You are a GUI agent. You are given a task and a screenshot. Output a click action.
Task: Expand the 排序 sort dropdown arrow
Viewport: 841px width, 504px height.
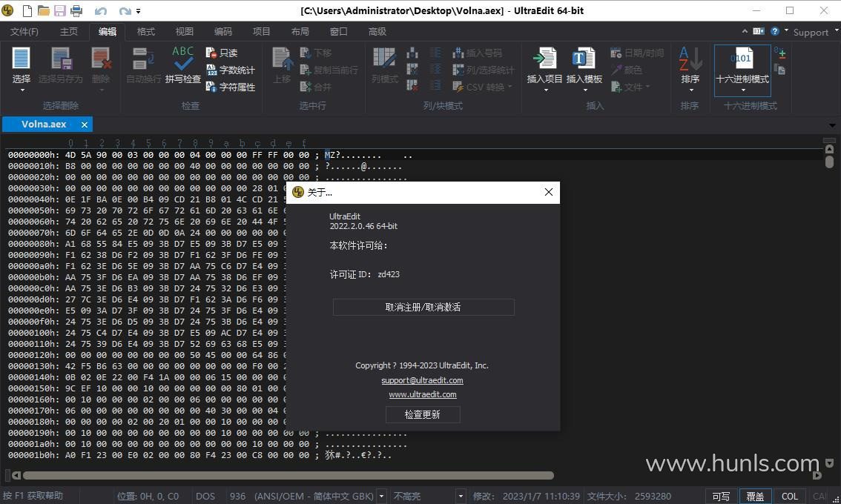pos(691,90)
